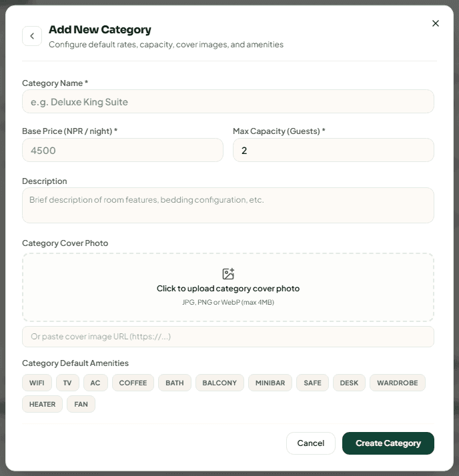Screen dimensions: 459x476
Task: Enable the AC amenity
Action: coord(95,383)
